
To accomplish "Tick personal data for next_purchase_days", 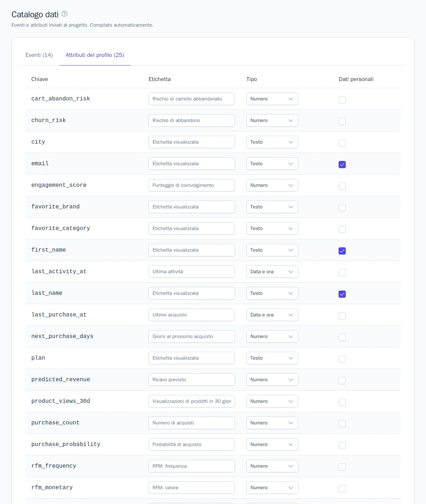I will pyautogui.click(x=342, y=337).
